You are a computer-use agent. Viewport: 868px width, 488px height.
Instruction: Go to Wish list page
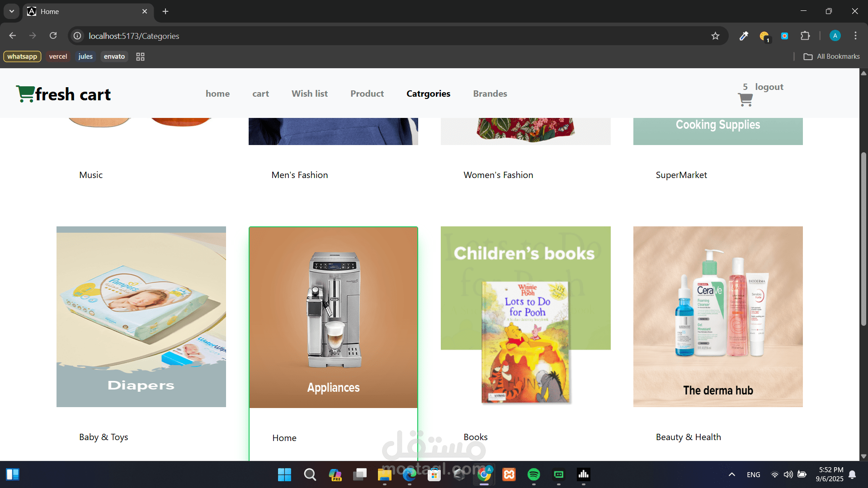click(x=310, y=94)
